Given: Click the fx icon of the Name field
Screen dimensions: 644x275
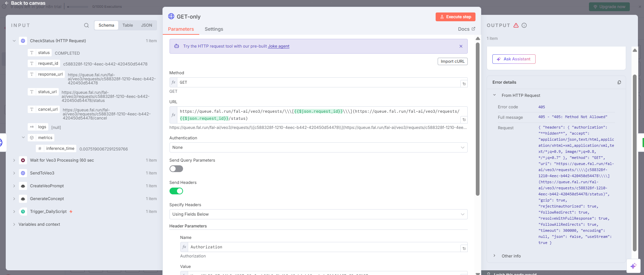Looking at the screenshot, I should 184,247.
